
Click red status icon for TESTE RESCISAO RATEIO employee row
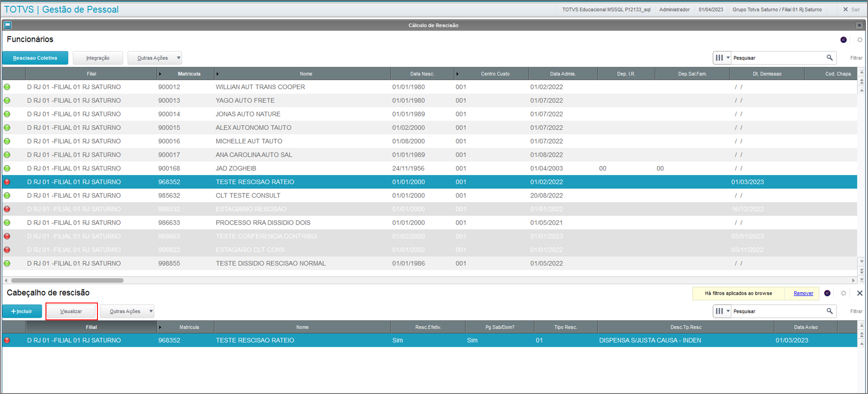7,182
